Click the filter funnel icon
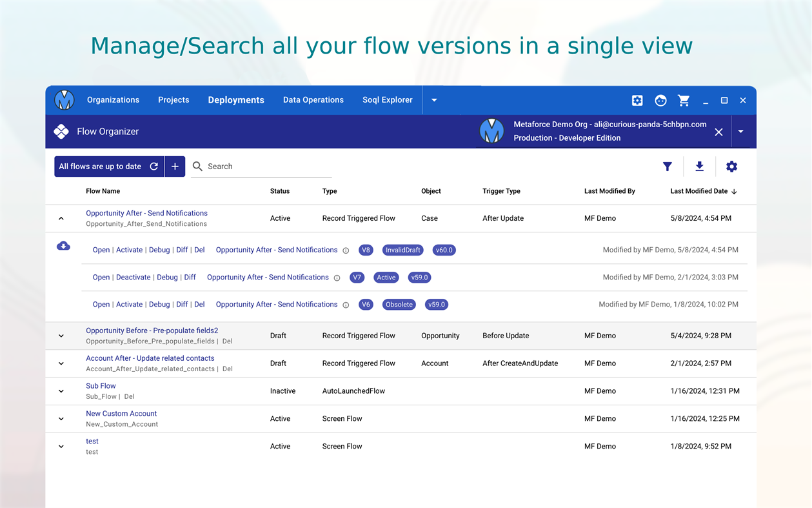 click(668, 167)
